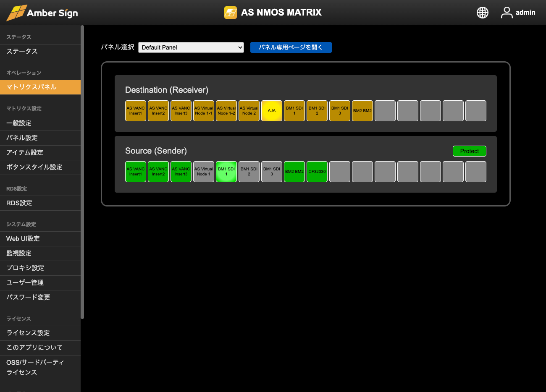Open the マトリクスパネル menu item
Viewport: 546px width, 392px height.
40,87
